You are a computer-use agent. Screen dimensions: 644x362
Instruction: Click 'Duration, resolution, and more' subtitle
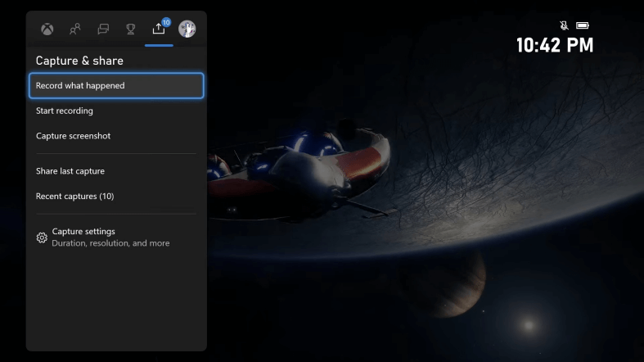point(110,243)
